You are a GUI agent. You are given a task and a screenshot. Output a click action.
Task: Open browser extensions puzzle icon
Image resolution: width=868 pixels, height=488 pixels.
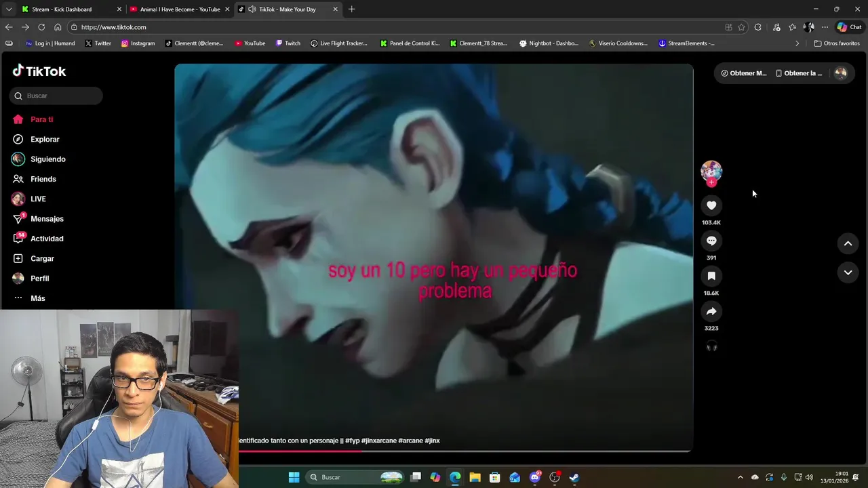[x=758, y=27]
